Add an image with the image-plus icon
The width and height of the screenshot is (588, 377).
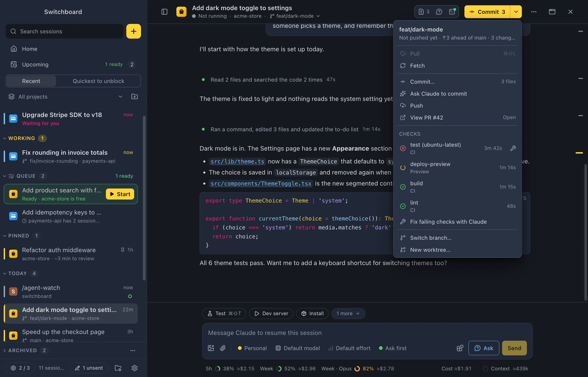pos(211,348)
